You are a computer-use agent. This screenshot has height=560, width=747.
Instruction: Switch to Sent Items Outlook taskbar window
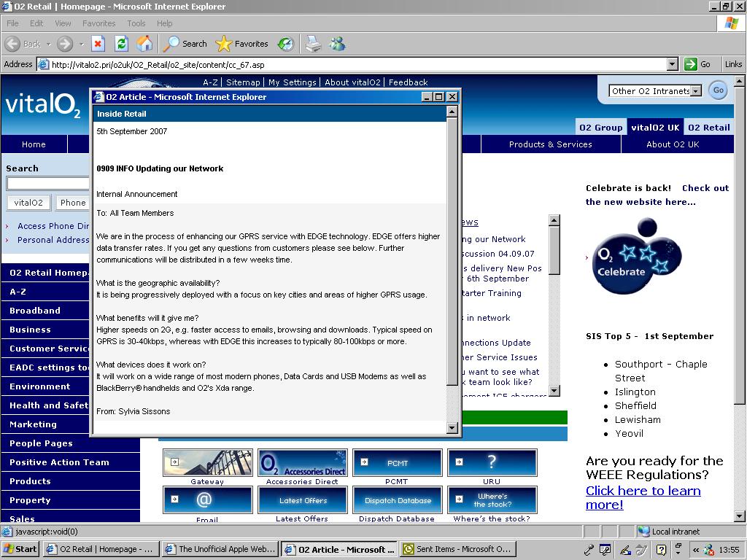coord(459,549)
